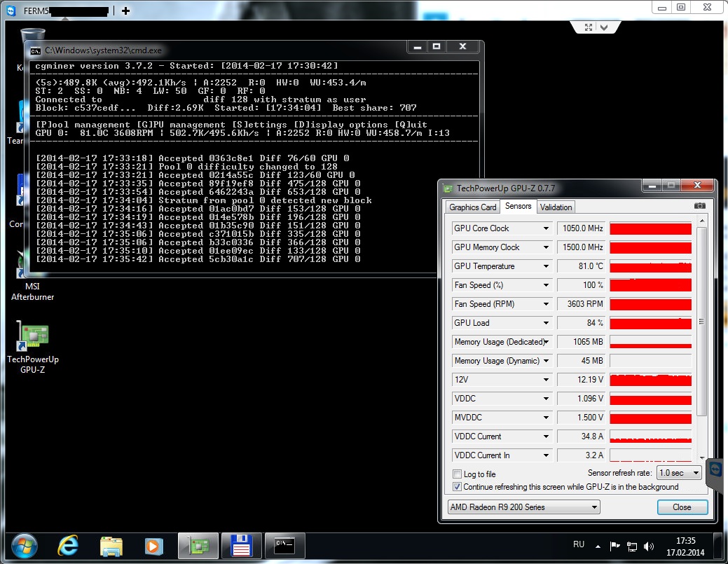Click the GPU Core Clock graph
Screen dimensions: 728x564
point(650,228)
